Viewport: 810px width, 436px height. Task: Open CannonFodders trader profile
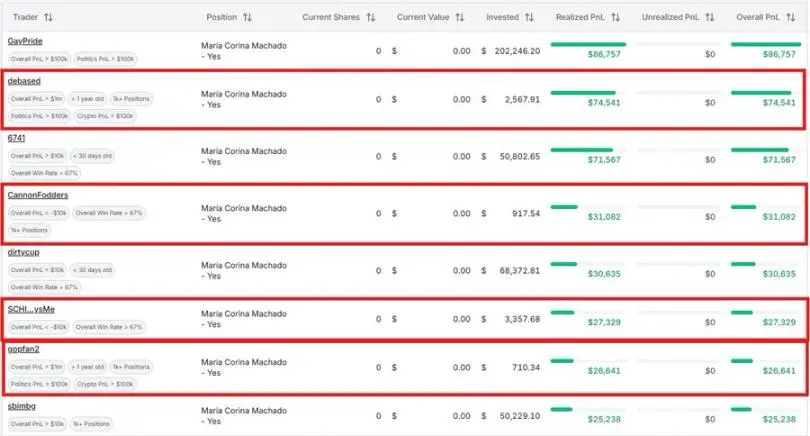click(x=37, y=195)
